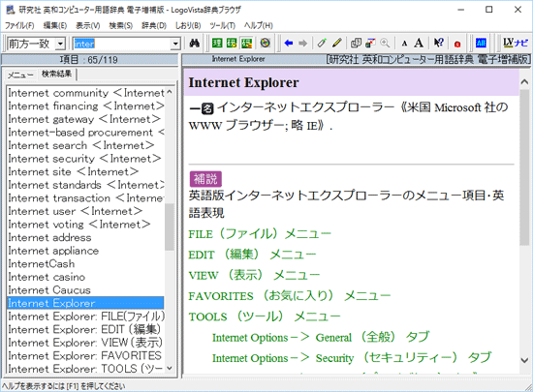Image resolution: width=533 pixels, height=392 pixels.
Task: Click the magnifier zoom icon
Action: tap(385, 44)
